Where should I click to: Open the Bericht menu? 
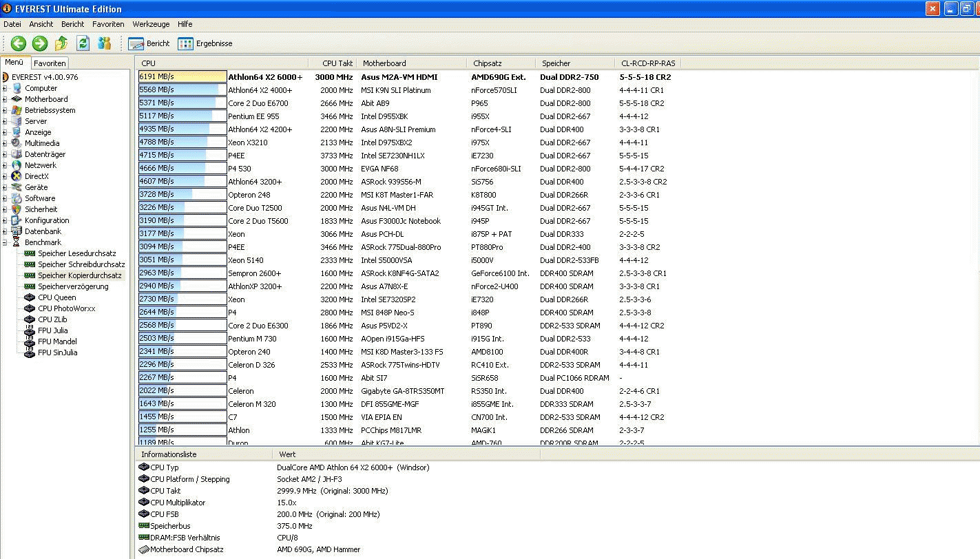pyautogui.click(x=73, y=24)
